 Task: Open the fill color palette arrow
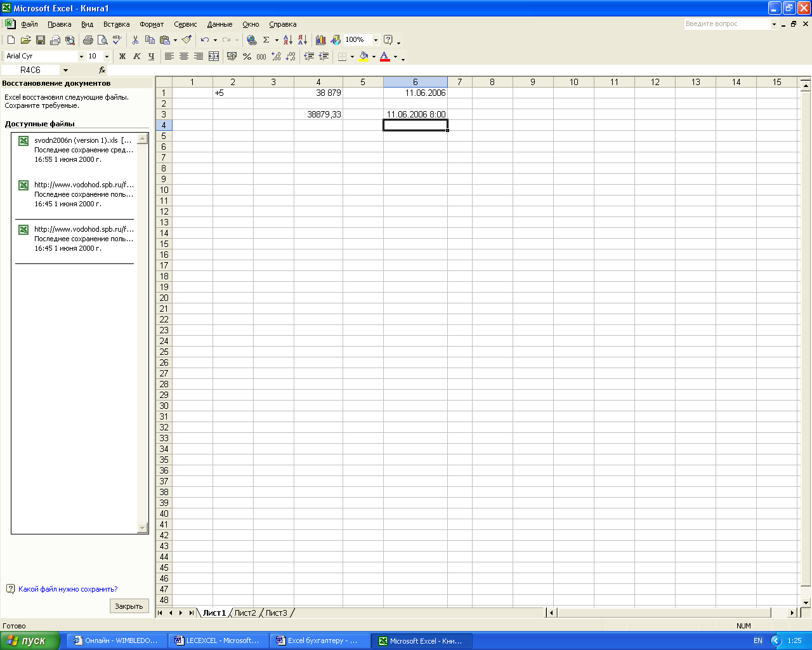click(374, 56)
